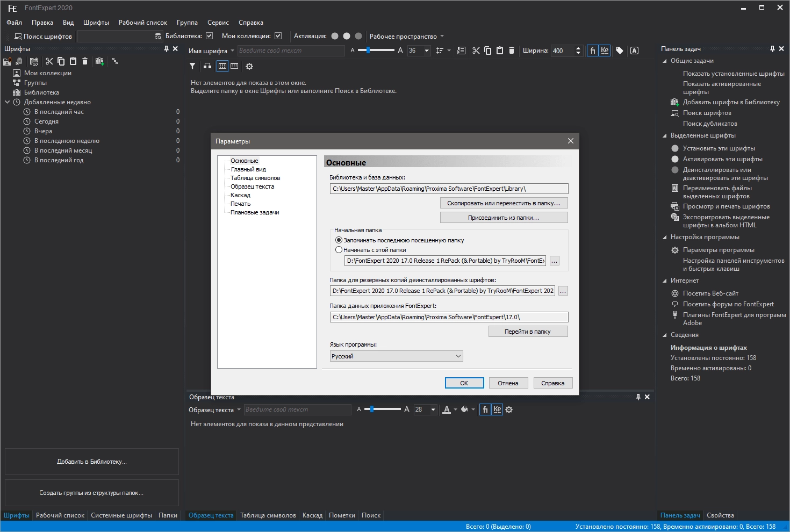Click the filter funnel icon in font list toolbar

click(192, 66)
